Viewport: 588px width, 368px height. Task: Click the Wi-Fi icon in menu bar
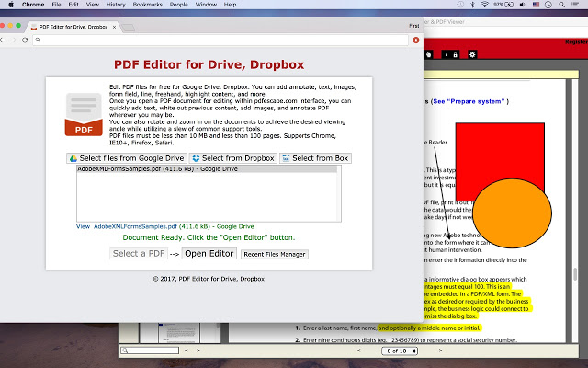[x=482, y=5]
